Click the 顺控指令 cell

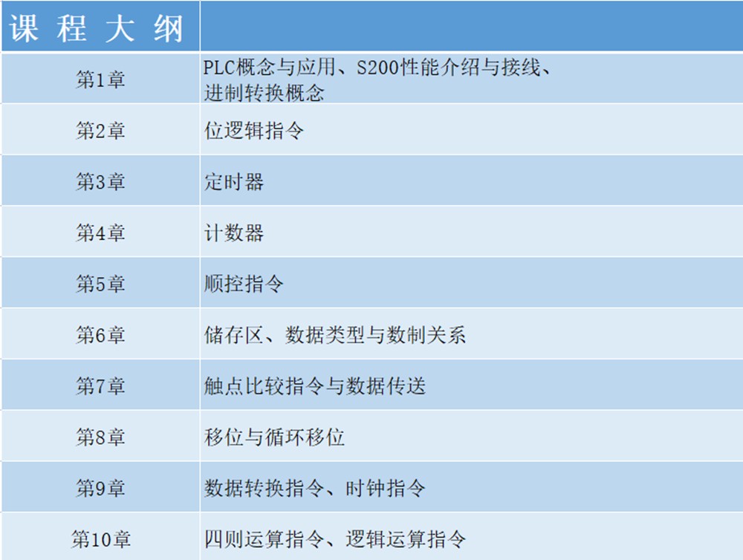pyautogui.click(x=472, y=283)
